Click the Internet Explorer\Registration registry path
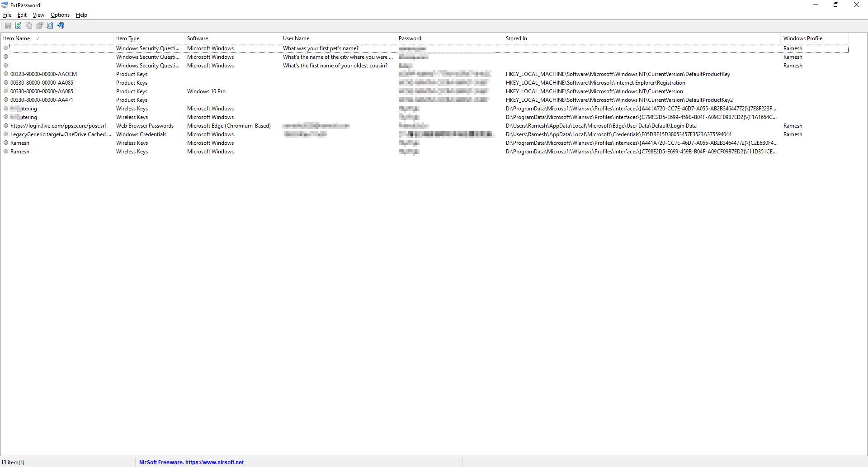The image size is (868, 467). [x=595, y=83]
